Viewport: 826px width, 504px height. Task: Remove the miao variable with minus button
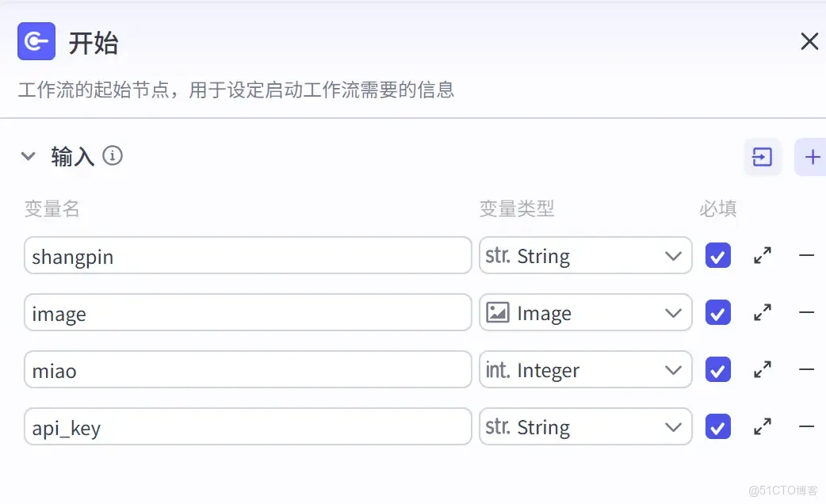(x=806, y=369)
